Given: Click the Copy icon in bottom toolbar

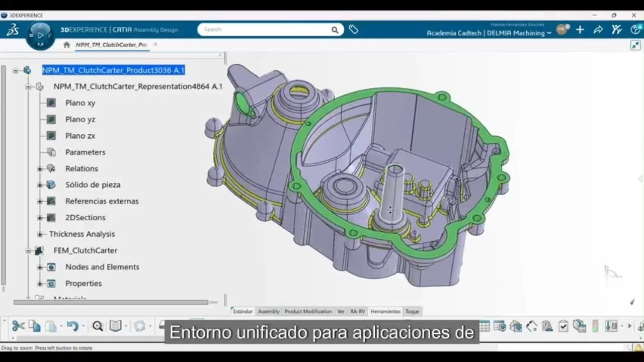Looking at the screenshot, I should (x=35, y=326).
